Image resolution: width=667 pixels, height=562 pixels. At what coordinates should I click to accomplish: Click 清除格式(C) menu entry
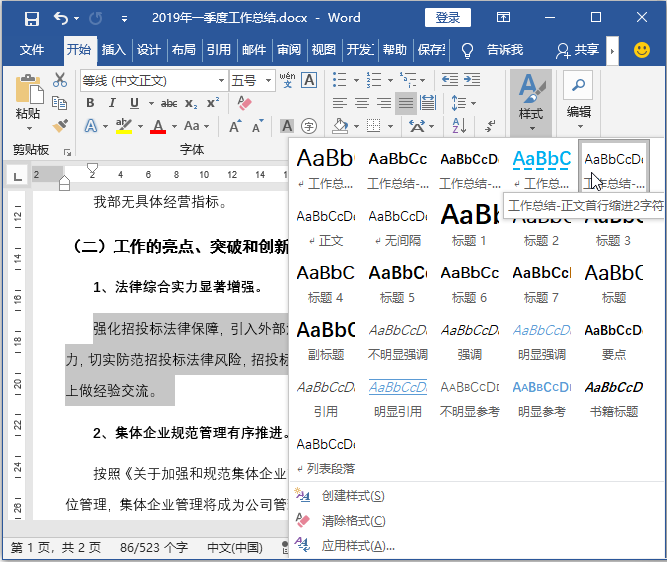353,521
